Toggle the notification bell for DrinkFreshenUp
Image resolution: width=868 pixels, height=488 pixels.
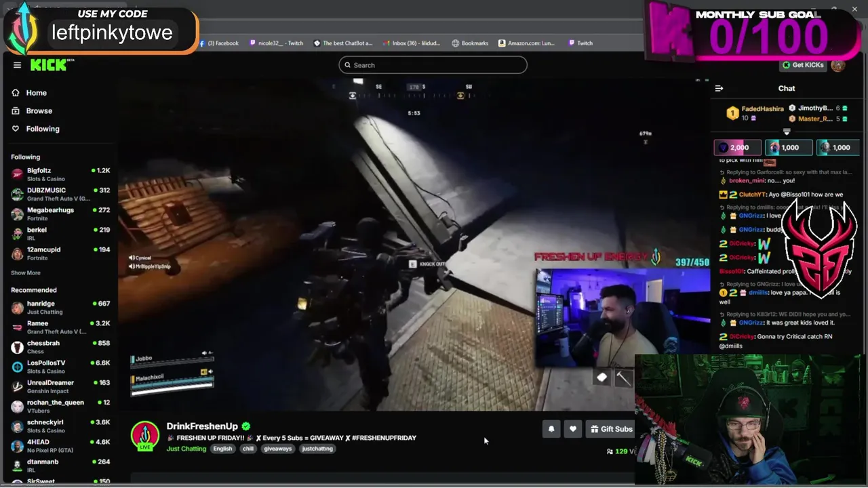pyautogui.click(x=551, y=429)
